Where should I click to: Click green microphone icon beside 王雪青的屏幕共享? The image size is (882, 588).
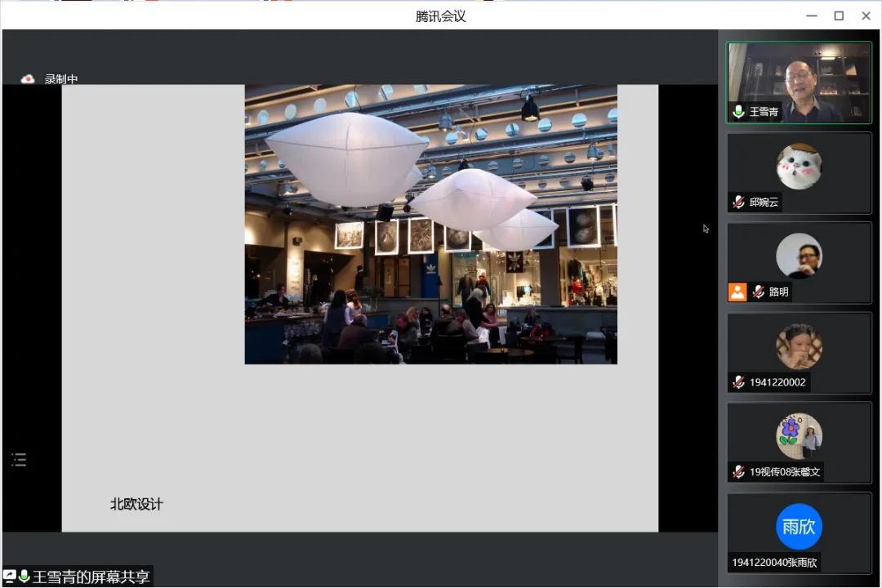[x=24, y=577]
